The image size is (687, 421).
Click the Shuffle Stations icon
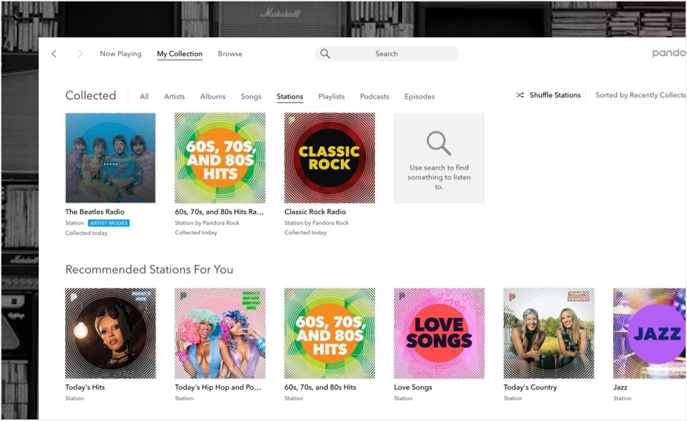(x=520, y=96)
